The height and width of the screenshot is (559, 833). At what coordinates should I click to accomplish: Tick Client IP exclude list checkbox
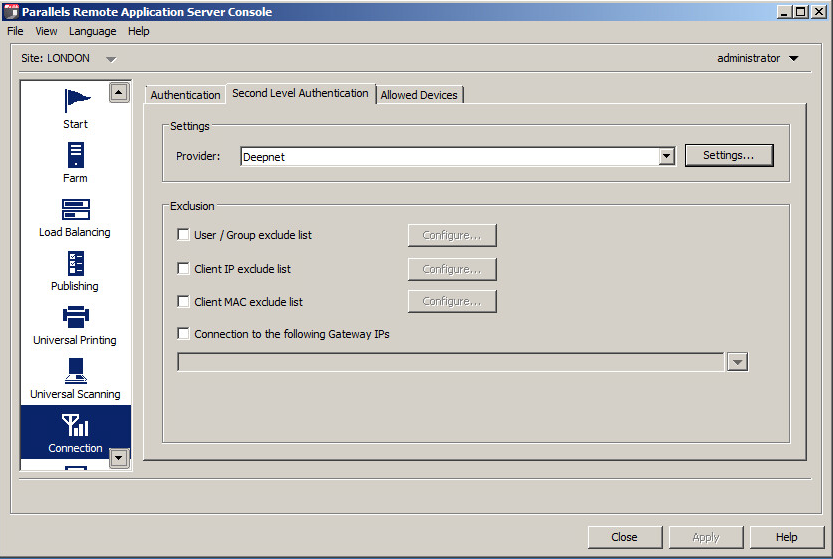click(x=183, y=268)
